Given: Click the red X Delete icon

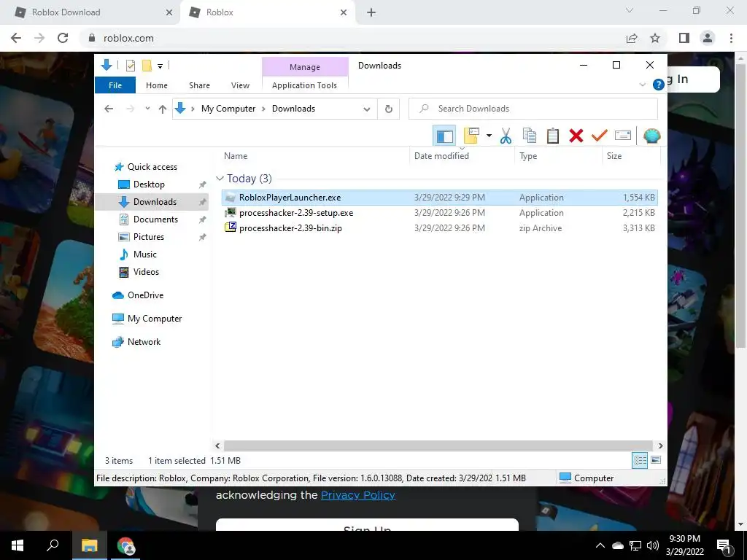Looking at the screenshot, I should 576,136.
